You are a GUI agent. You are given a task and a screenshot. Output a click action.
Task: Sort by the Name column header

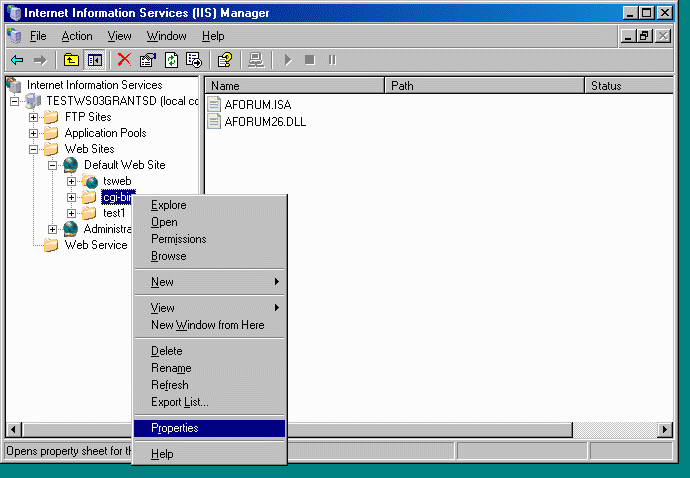[294, 86]
